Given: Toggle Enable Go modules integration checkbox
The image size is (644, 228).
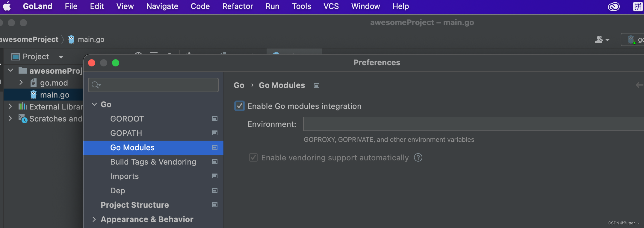Looking at the screenshot, I should pos(239,106).
